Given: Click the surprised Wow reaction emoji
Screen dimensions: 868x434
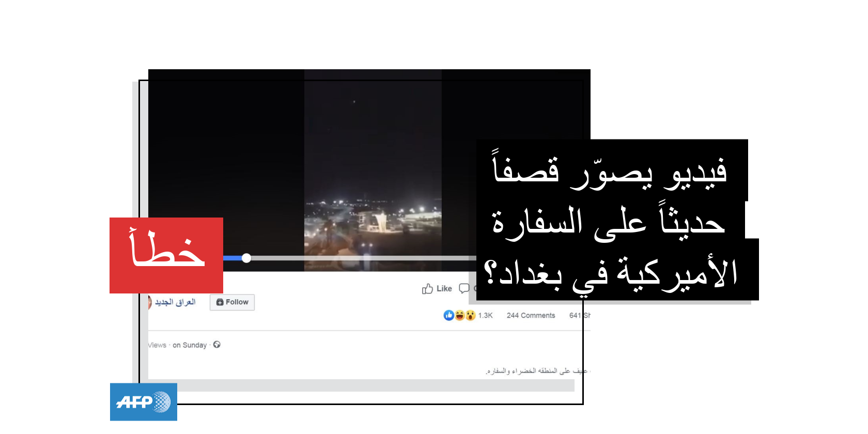Looking at the screenshot, I should click(x=470, y=315).
